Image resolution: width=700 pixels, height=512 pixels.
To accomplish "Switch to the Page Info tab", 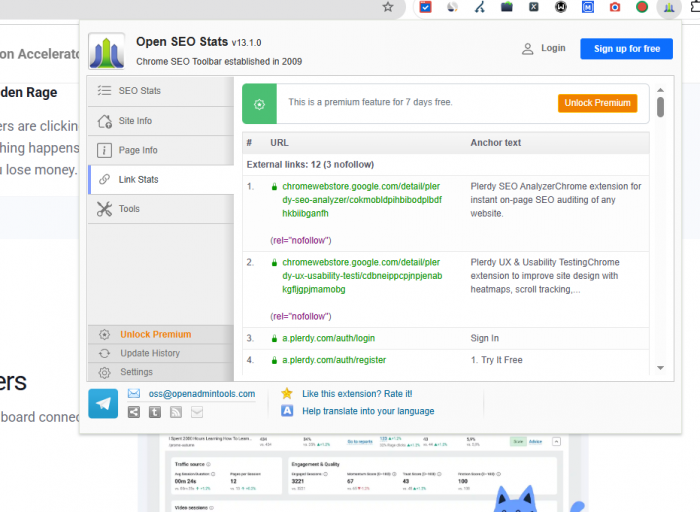I will pos(161,150).
